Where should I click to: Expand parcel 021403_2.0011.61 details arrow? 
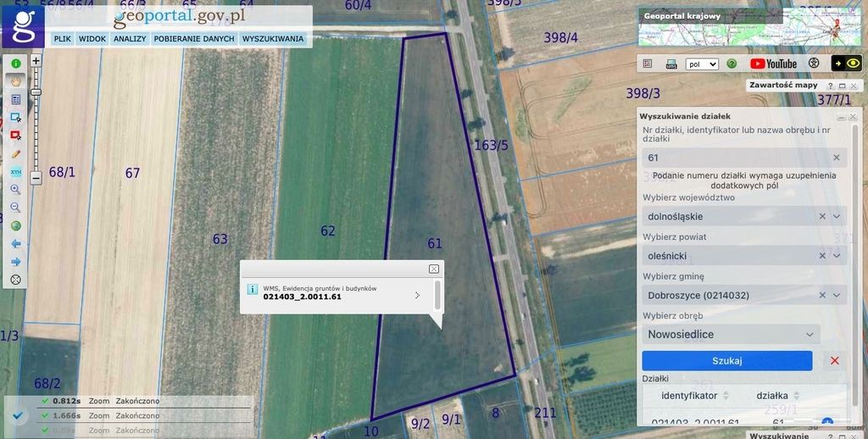point(417,296)
